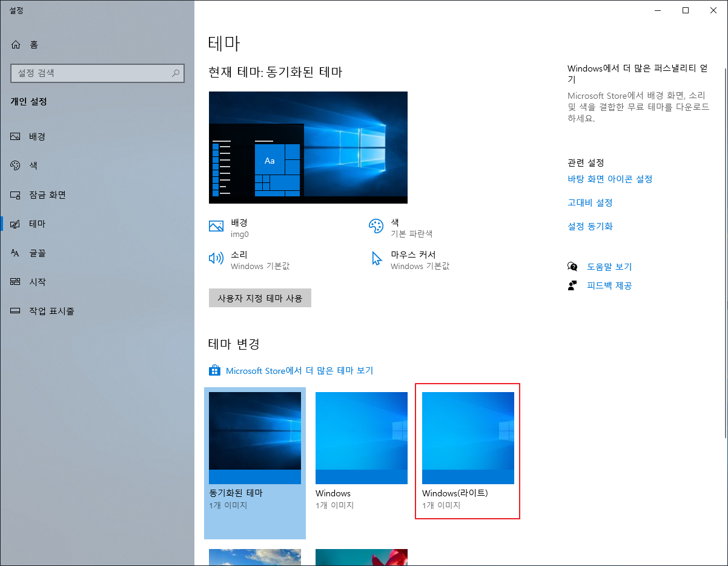Click the 사용자 지정 테마 사용 button
This screenshot has width=728, height=566.
click(260, 298)
